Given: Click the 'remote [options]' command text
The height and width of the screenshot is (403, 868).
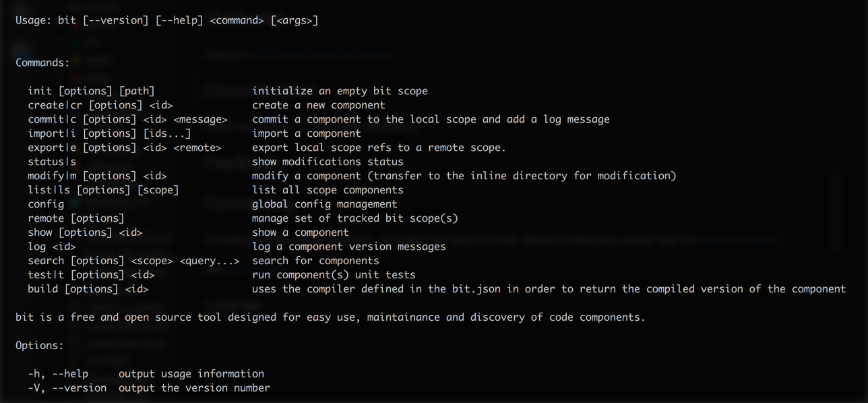Looking at the screenshot, I should pos(76,218).
